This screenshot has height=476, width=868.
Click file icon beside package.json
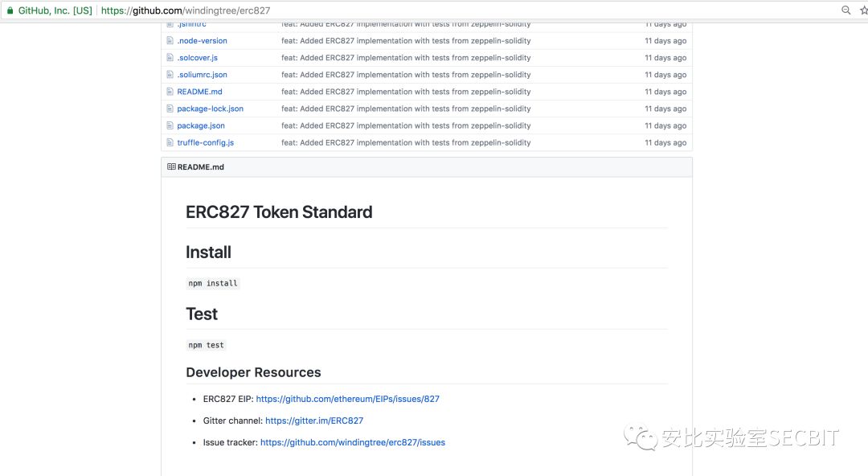click(170, 125)
